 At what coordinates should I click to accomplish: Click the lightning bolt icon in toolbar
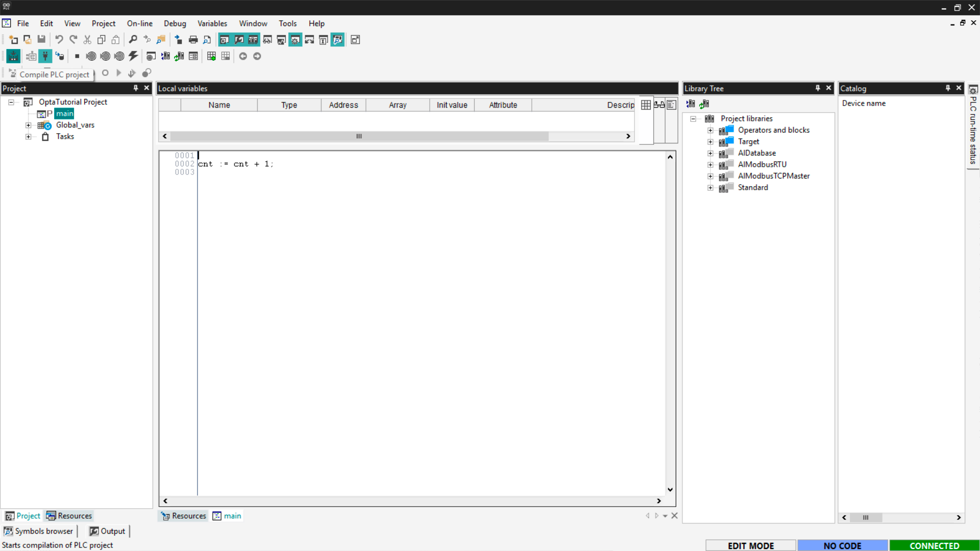tap(133, 56)
